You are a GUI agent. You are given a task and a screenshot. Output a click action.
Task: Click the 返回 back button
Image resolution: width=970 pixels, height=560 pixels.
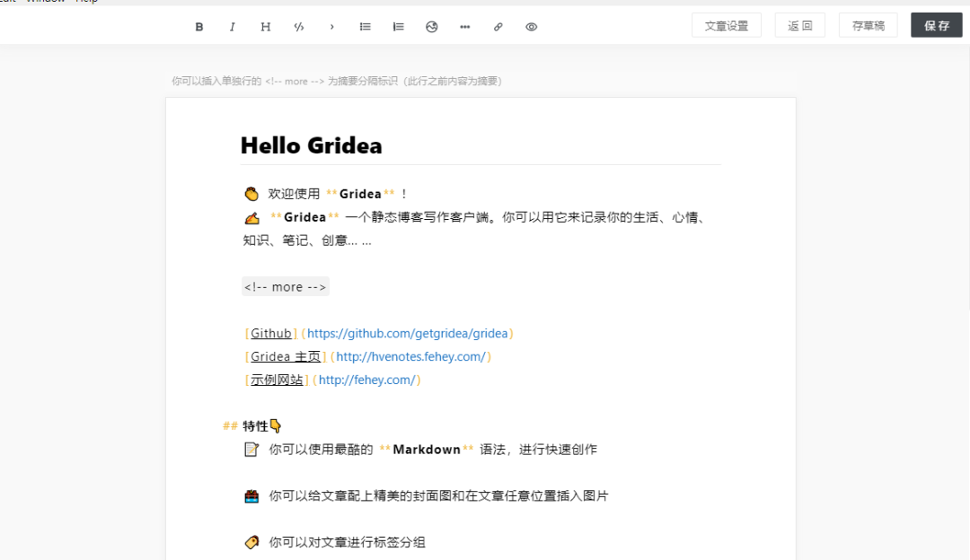(x=800, y=25)
